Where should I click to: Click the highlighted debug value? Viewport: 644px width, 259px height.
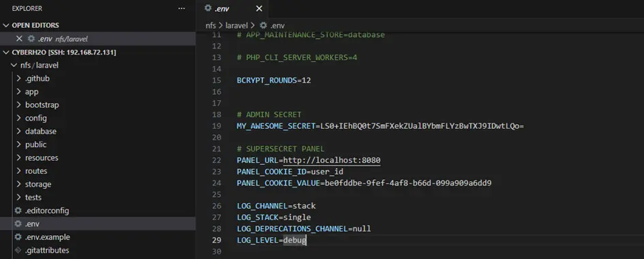pos(295,240)
